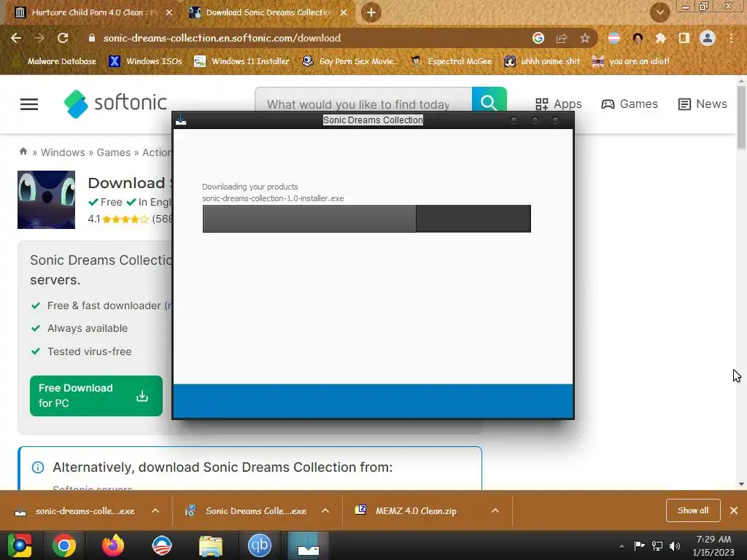Click the installer download progress bar
This screenshot has width=747, height=560.
[366, 219]
